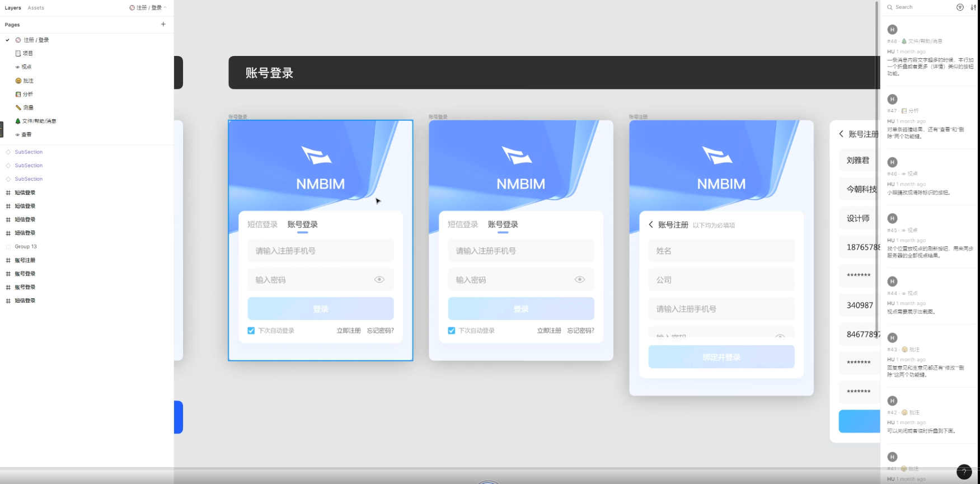Click the tree icon of the 文件/帮助/消息 page

[x=18, y=121]
